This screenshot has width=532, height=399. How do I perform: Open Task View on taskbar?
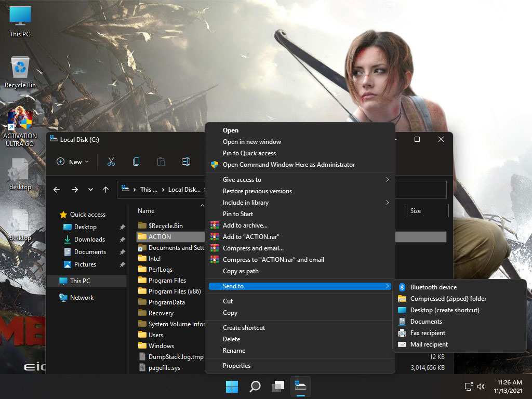coord(278,387)
